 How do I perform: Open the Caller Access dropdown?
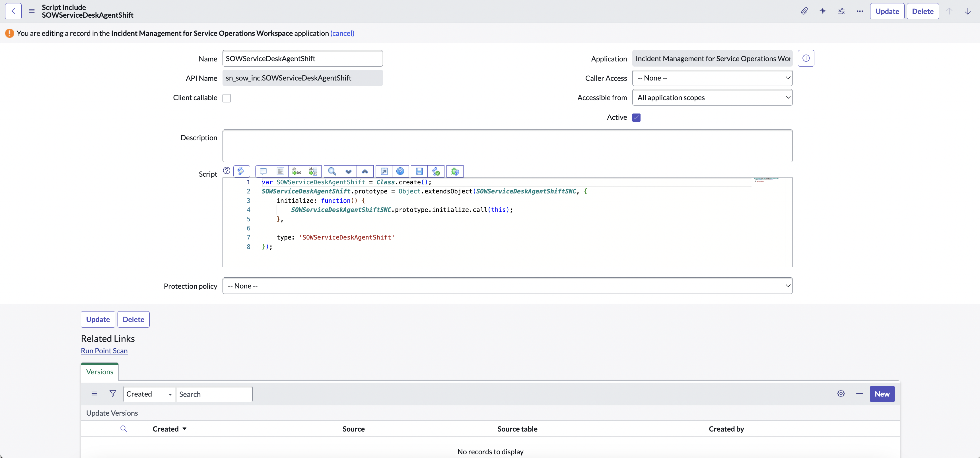pos(712,78)
